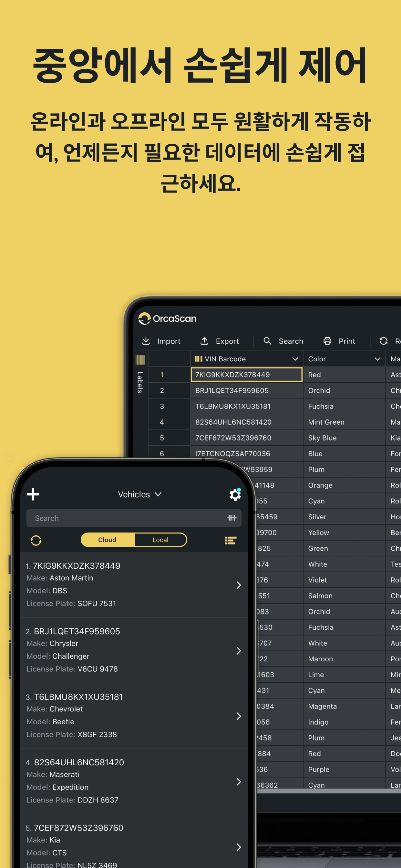Click the printer icon in toolbar
401x868 pixels.
[327, 341]
